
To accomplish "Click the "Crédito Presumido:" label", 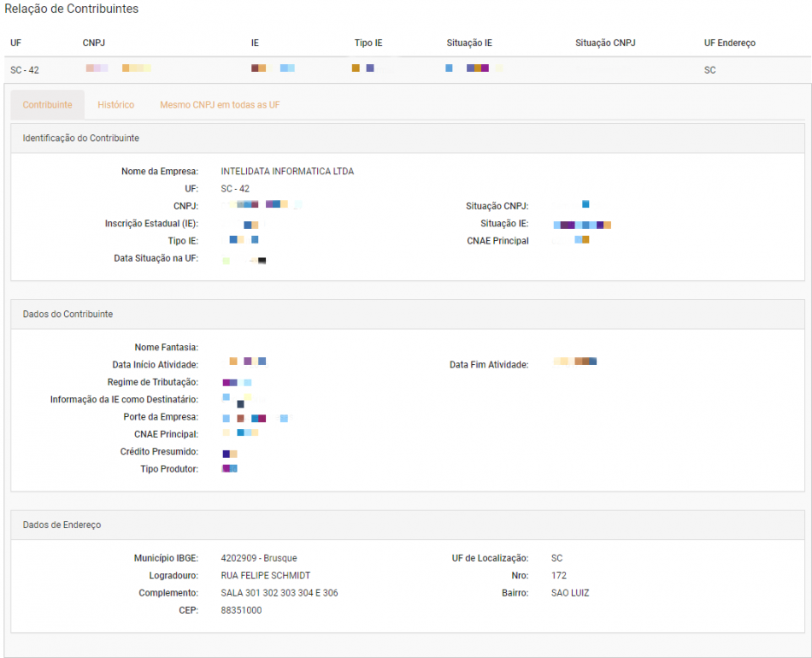I will pyautogui.click(x=160, y=451).
